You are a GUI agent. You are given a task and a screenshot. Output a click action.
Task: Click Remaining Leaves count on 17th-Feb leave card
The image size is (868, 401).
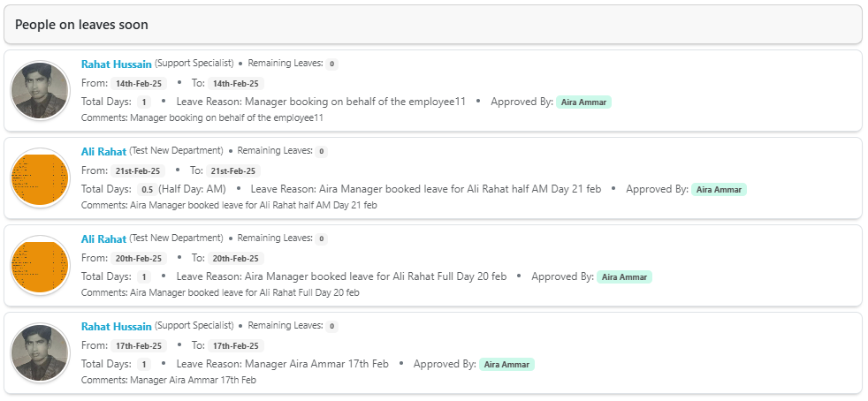point(332,326)
